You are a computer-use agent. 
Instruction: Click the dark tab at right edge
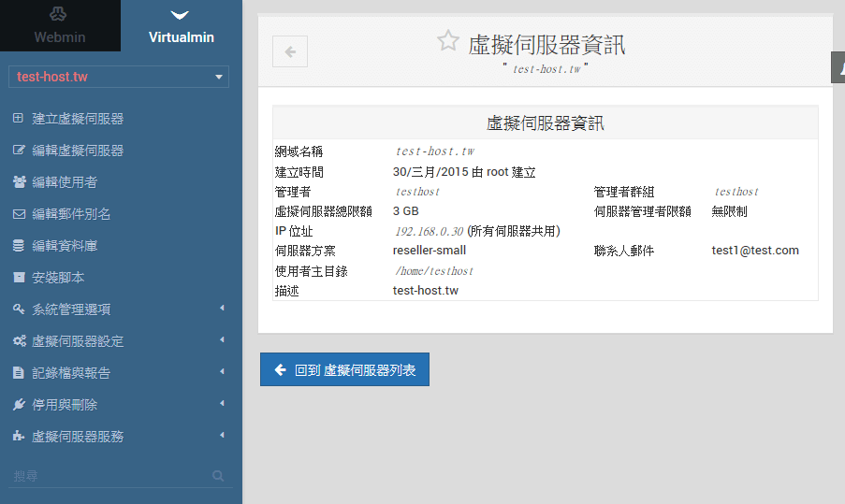click(838, 67)
